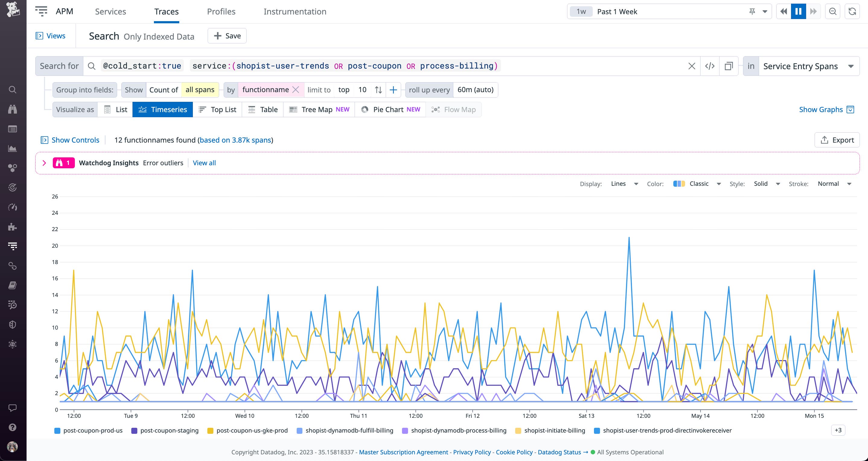Viewport: 868px width, 461px height.
Task: Open the query code view with the </> icon
Action: pyautogui.click(x=710, y=66)
